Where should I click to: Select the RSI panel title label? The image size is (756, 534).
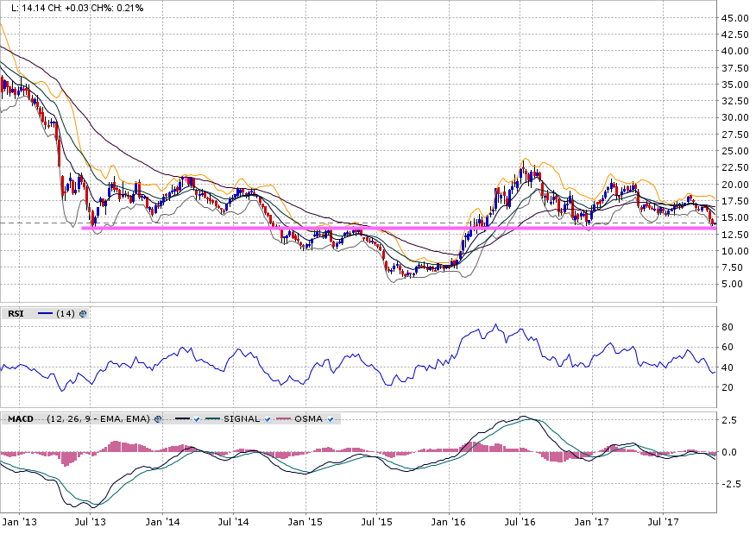coord(15,314)
